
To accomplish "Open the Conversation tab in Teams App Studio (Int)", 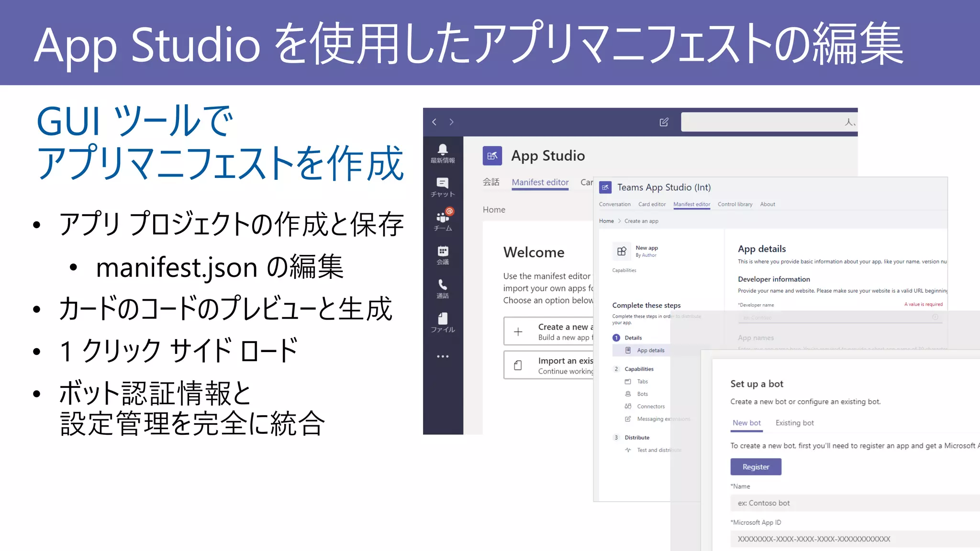I will (614, 204).
